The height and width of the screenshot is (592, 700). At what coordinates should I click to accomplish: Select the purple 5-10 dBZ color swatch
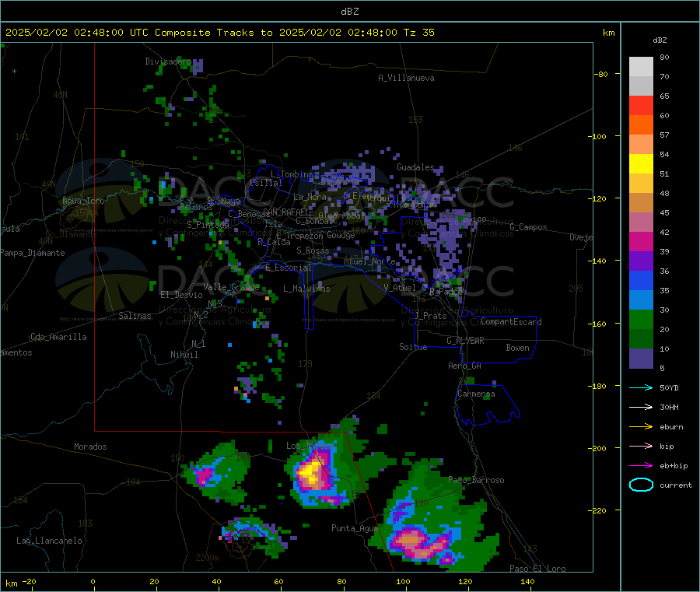[641, 359]
